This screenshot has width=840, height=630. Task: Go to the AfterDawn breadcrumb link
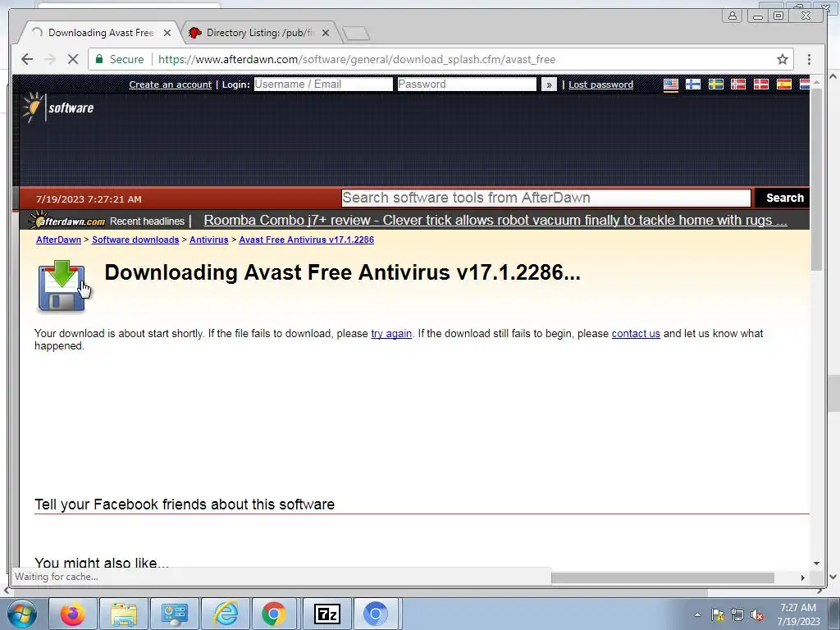click(x=58, y=240)
